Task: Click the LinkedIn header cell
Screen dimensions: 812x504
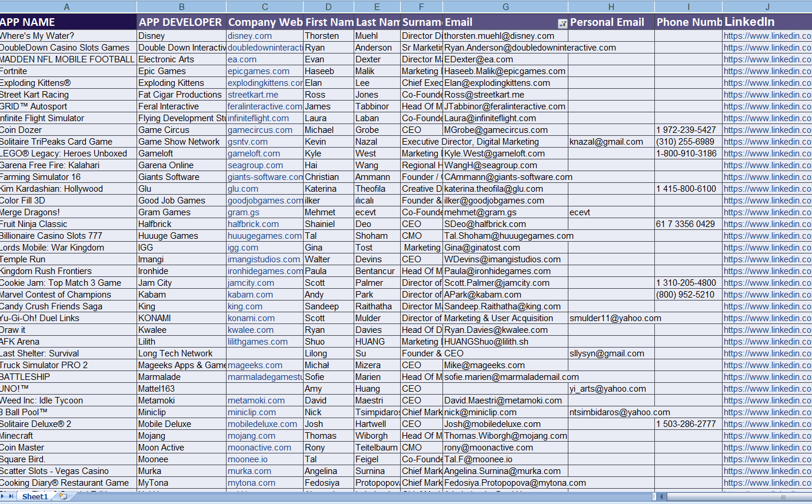Action: coord(767,22)
